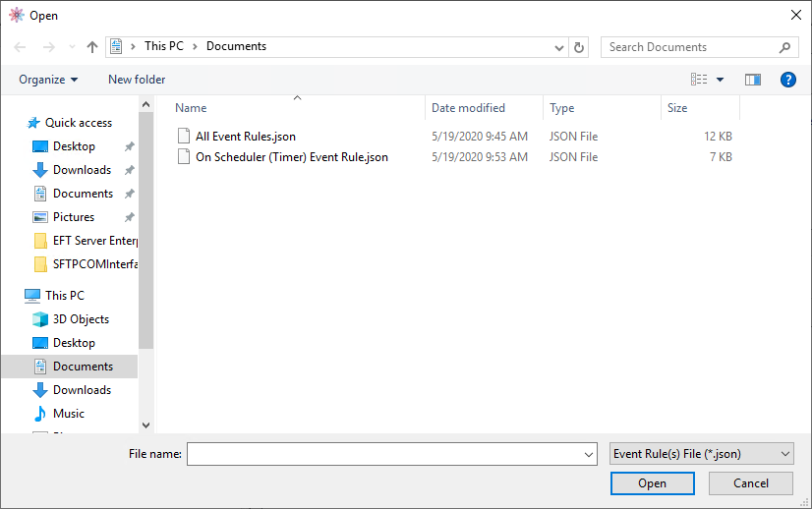Open the Help question mark icon
The image size is (812, 509).
pos(787,80)
